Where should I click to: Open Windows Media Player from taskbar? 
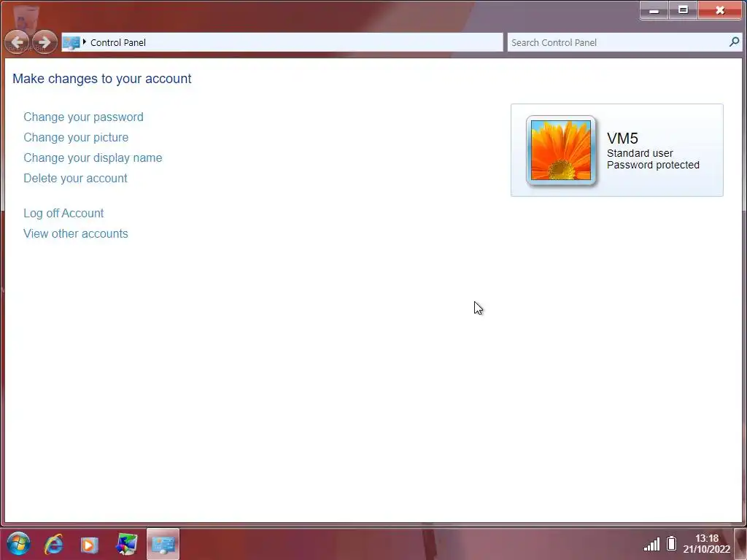[x=89, y=544]
